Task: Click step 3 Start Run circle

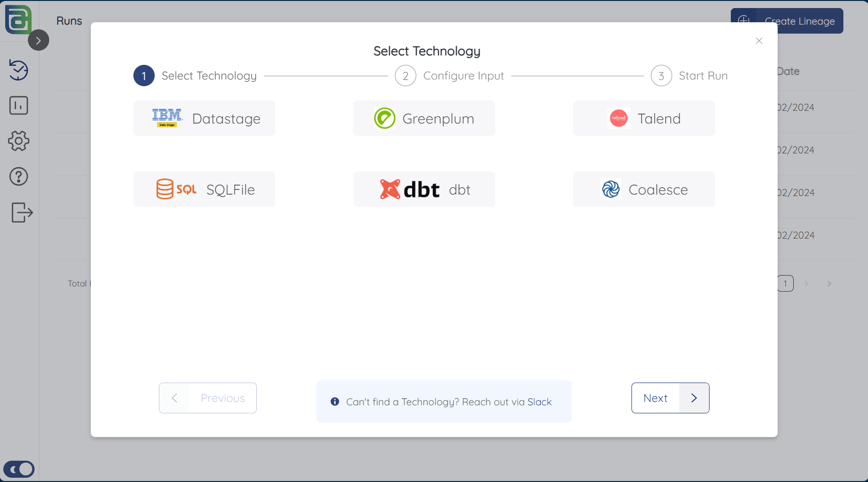Action: click(x=661, y=76)
